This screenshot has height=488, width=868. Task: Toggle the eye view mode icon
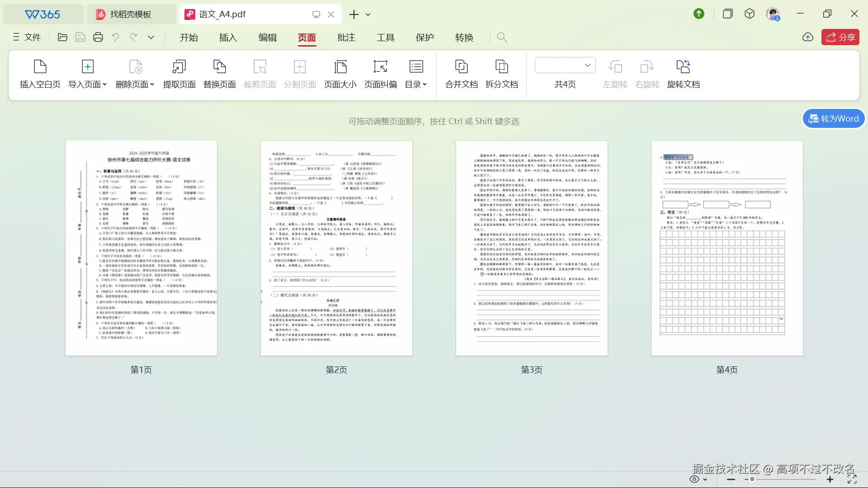point(694,479)
